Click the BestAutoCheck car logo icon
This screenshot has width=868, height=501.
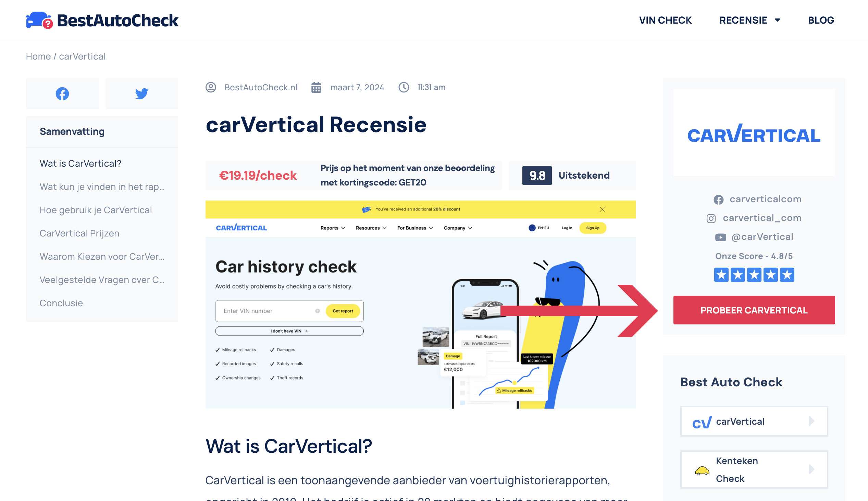39,20
